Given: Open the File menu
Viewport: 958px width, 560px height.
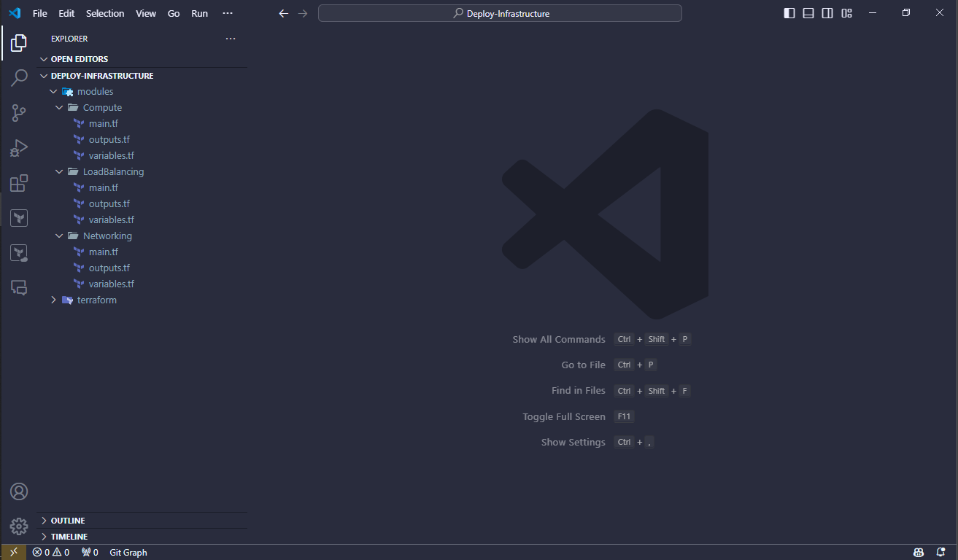Looking at the screenshot, I should pos(40,13).
